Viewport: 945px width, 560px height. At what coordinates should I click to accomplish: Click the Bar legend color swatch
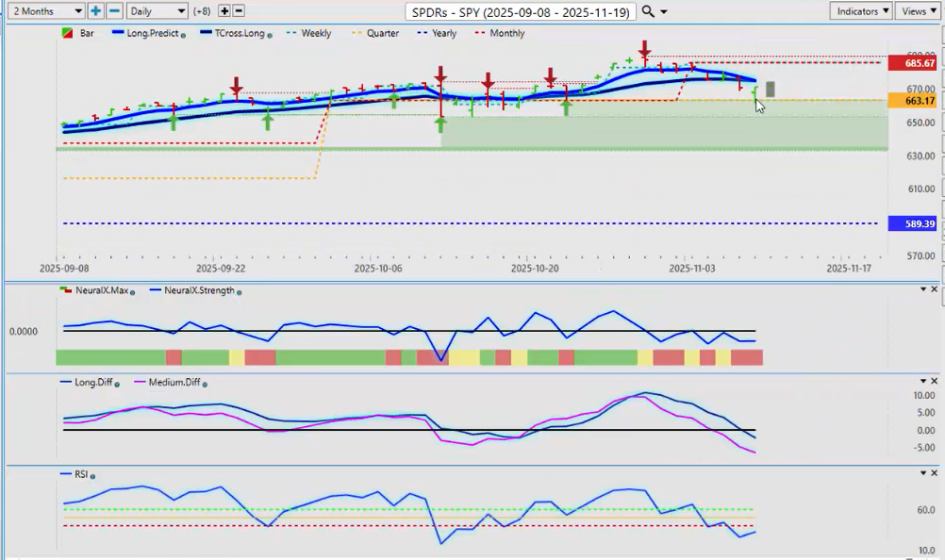point(66,33)
